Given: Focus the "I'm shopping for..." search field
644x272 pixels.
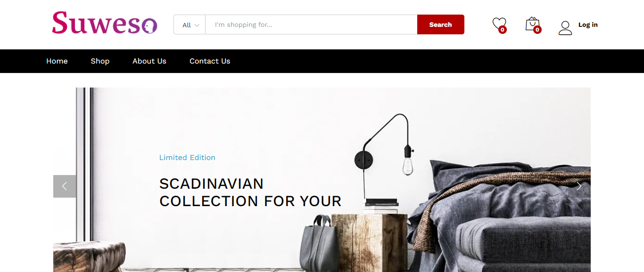Looking at the screenshot, I should tap(311, 24).
